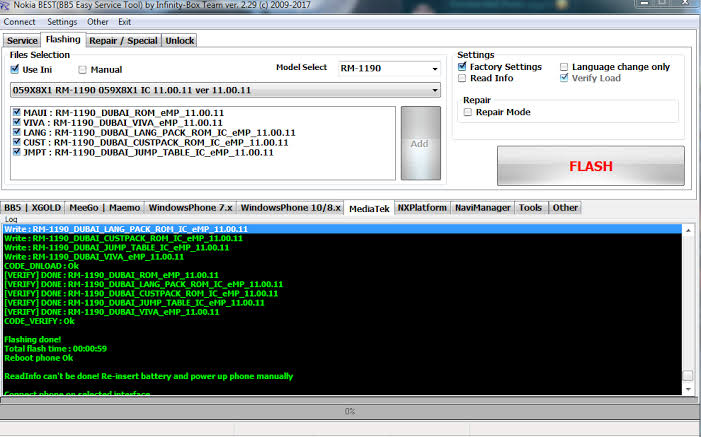
Task: Uncheck the MAUI ROM file checkbox
Action: coord(17,112)
